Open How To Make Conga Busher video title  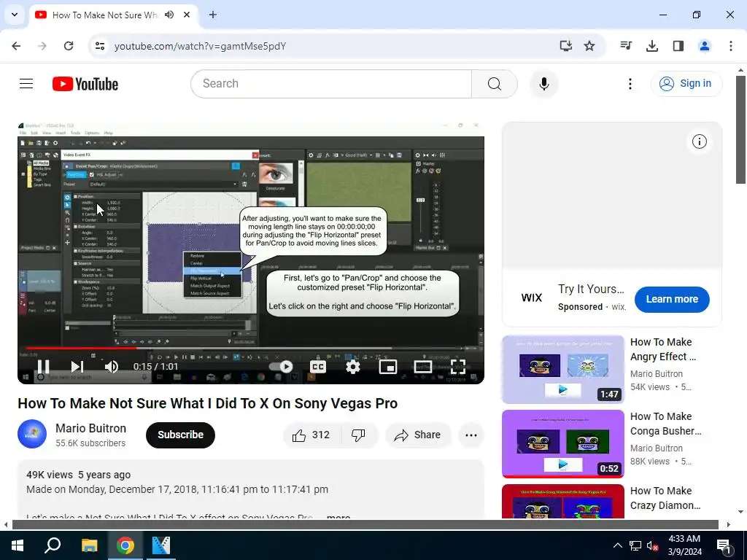tap(665, 424)
